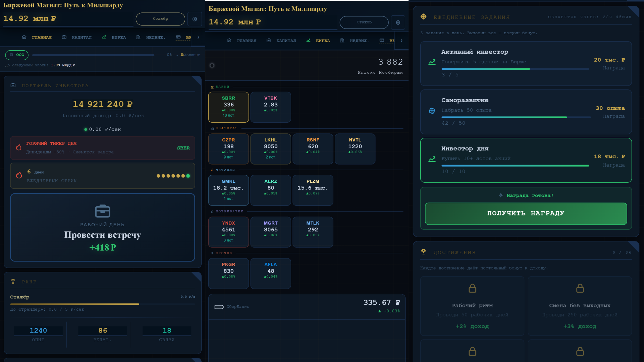Open settings gear in left panel header
This screenshot has width=644, height=362.
click(x=195, y=19)
